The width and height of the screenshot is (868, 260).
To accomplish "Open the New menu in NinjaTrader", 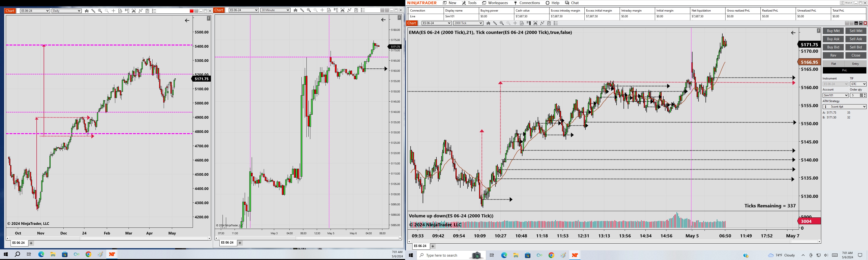I will click(450, 3).
